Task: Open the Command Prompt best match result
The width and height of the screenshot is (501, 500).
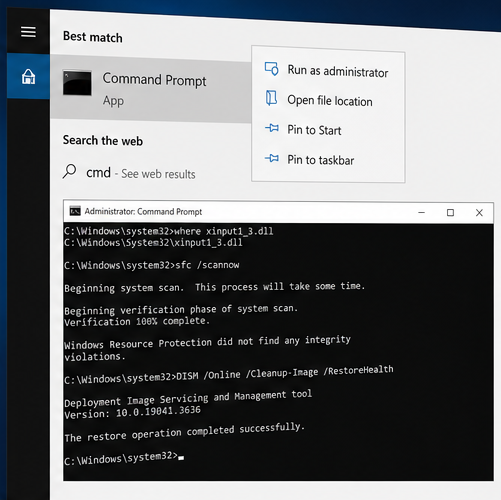Action: point(151,87)
